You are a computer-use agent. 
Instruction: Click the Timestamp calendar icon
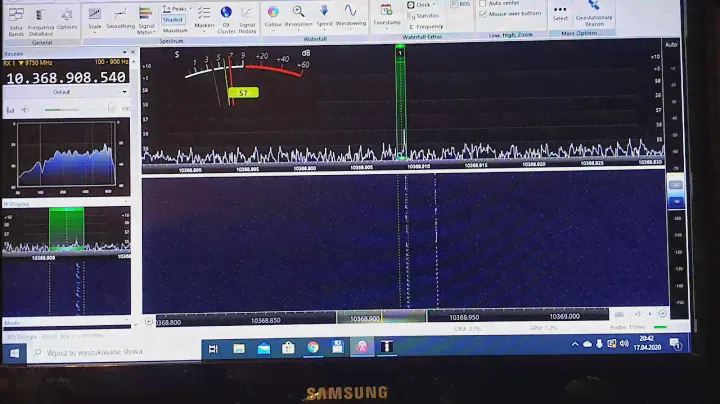pyautogui.click(x=387, y=14)
